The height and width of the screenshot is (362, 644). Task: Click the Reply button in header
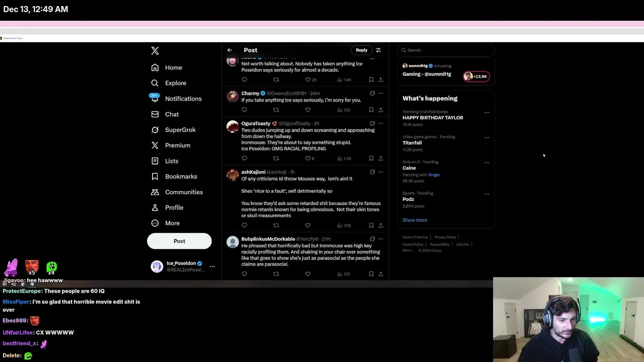pos(362,50)
